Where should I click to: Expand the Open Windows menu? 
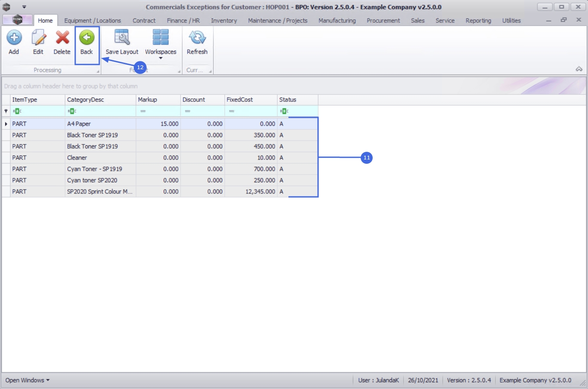click(28, 380)
